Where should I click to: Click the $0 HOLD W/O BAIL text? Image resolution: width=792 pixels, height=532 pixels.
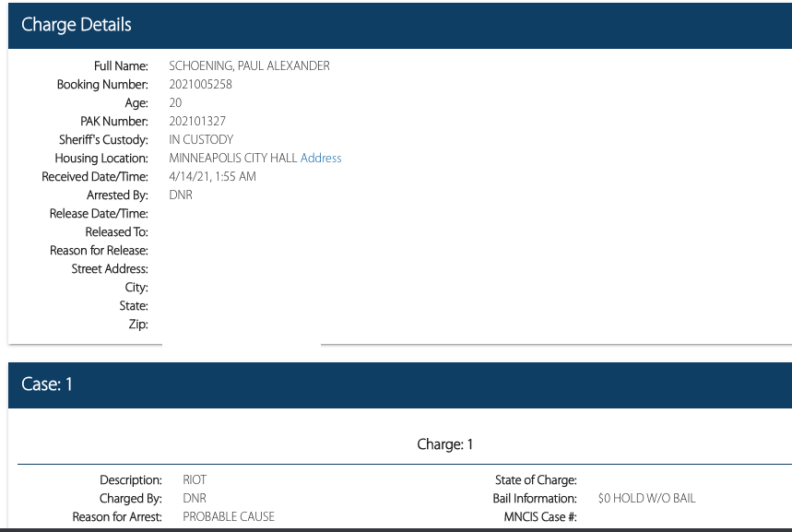[x=646, y=499]
